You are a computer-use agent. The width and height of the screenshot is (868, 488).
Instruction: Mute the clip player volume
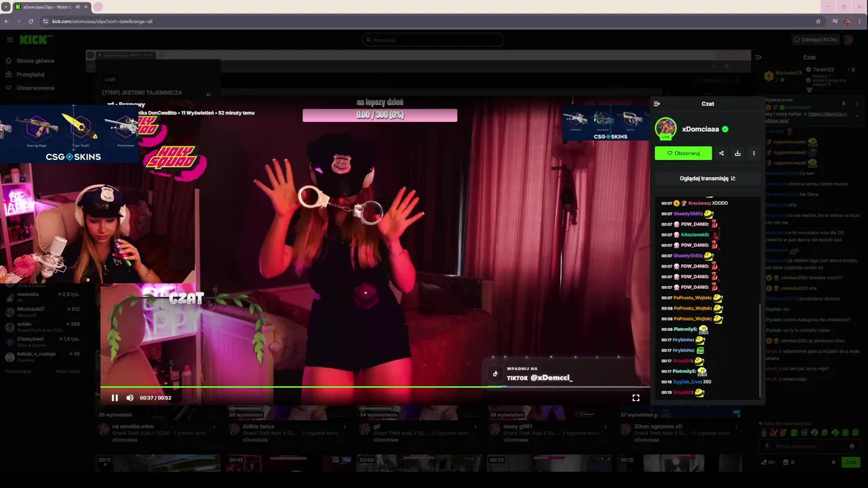coord(130,398)
